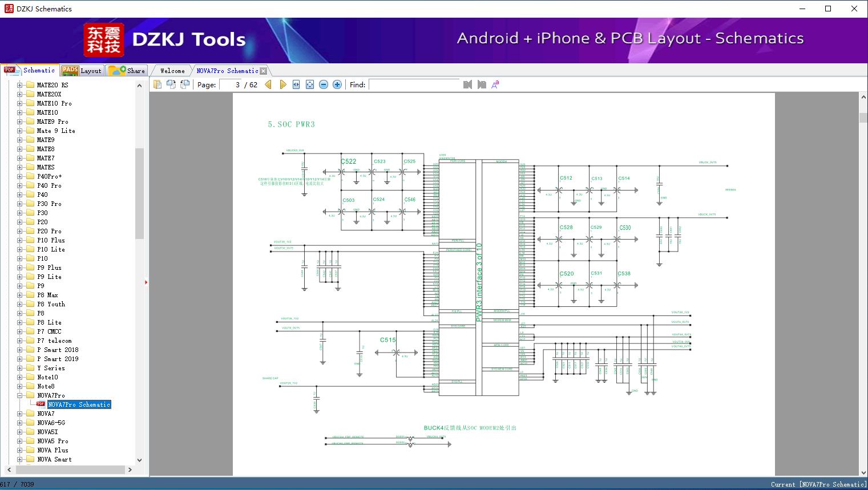
Task: Open the Welcome tab
Action: click(x=172, y=71)
